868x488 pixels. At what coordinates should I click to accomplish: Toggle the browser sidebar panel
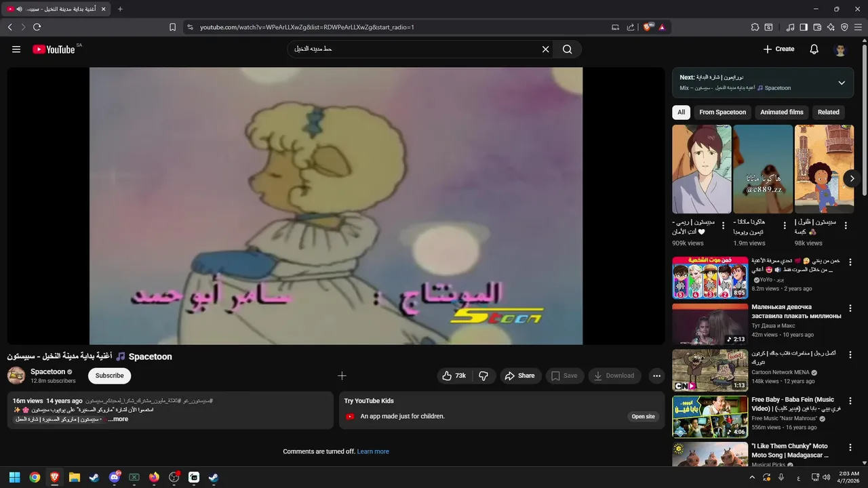click(804, 27)
